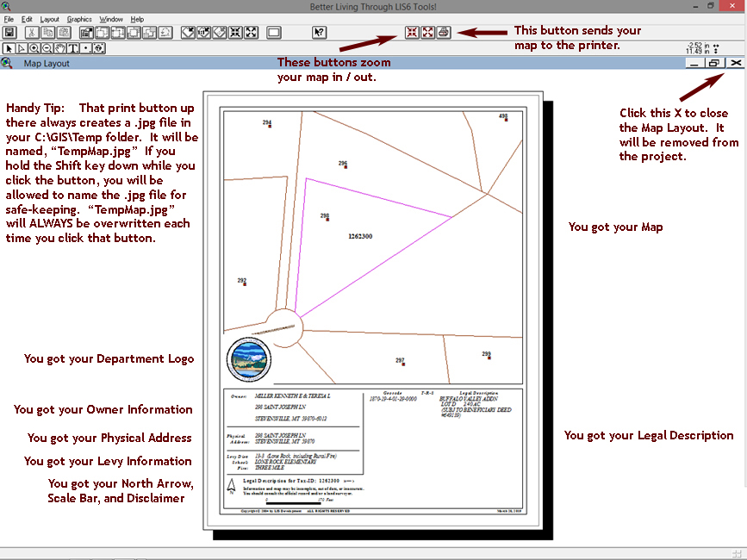Select the magnifier Zoom In tool
Image resolution: width=747 pixels, height=560 pixels.
coord(34,48)
